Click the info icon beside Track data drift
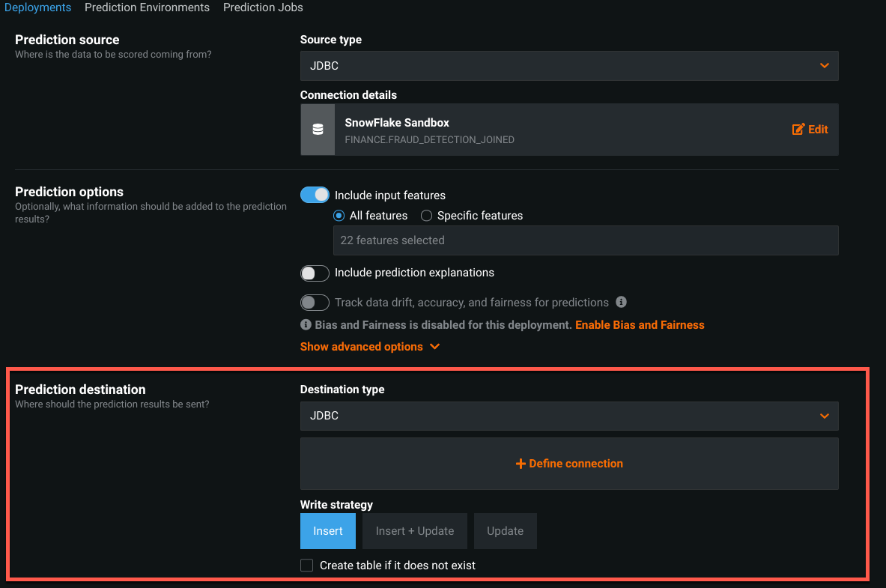886x588 pixels. [x=621, y=302]
